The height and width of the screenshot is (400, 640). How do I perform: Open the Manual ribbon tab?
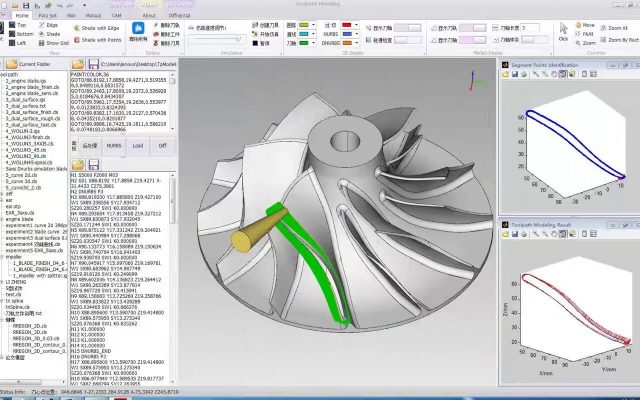pyautogui.click(x=93, y=16)
